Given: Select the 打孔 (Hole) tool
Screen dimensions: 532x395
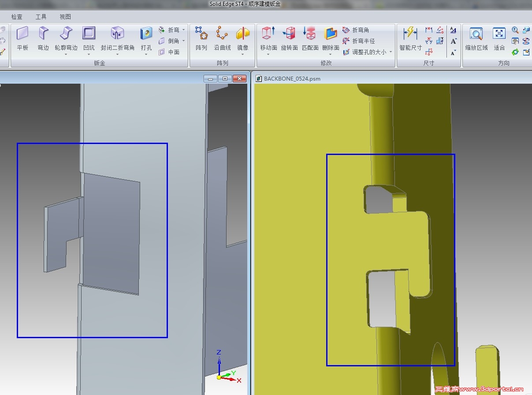Looking at the screenshot, I should coord(146,38).
